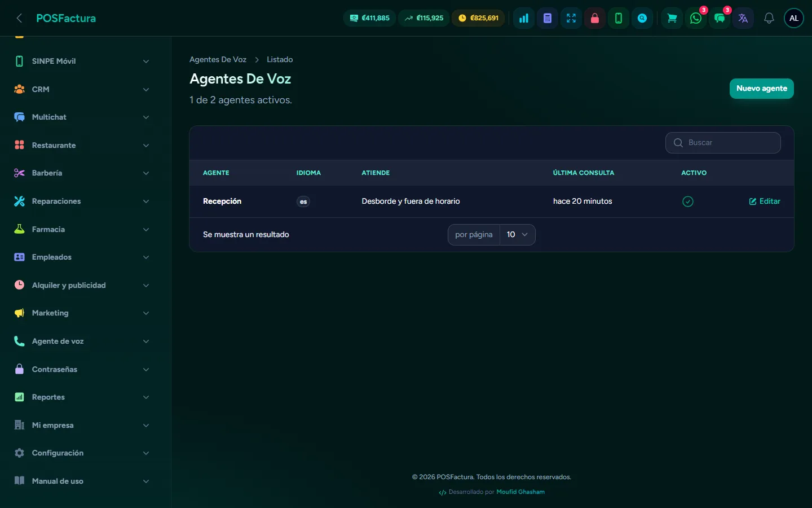The height and width of the screenshot is (508, 812).
Task: Sort by the Agente column header
Action: click(x=216, y=173)
